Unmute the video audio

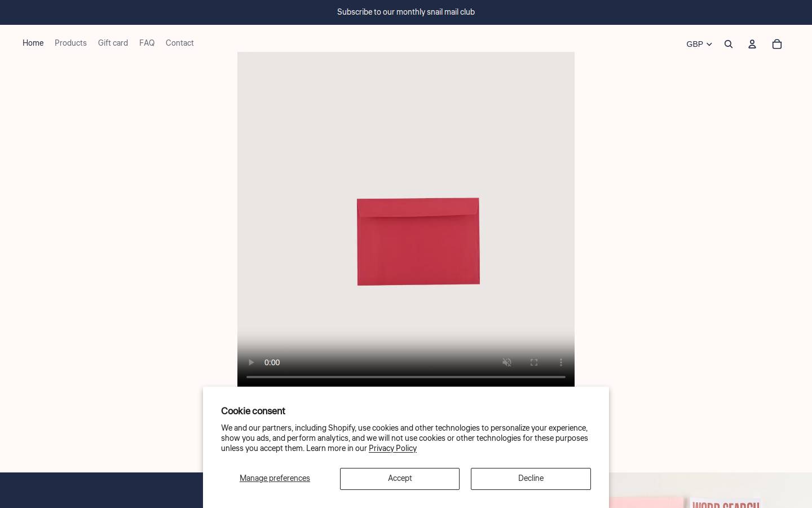pos(507,362)
